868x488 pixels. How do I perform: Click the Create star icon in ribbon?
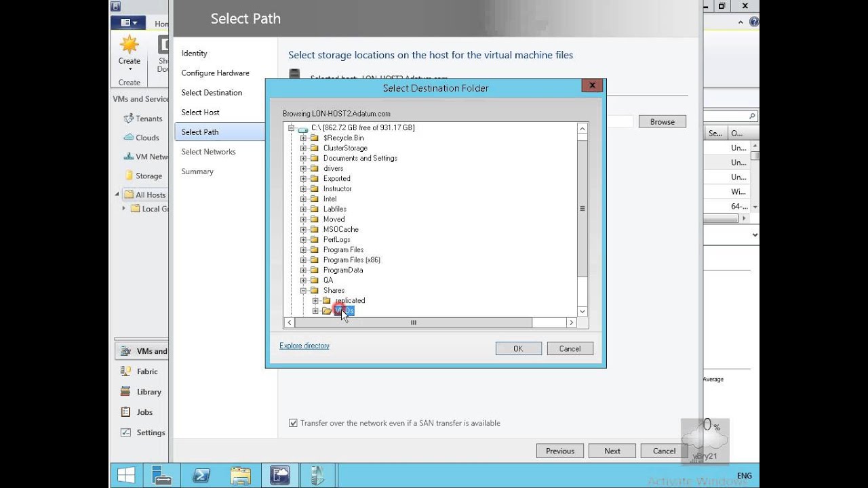[129, 45]
